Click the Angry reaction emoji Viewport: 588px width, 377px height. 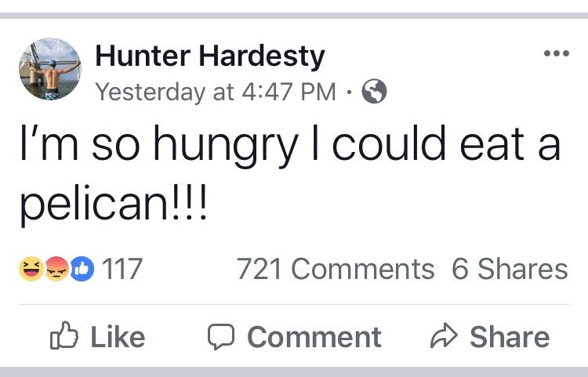pos(56,270)
